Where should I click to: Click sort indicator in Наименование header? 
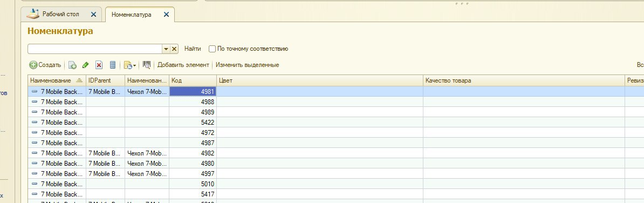(79, 80)
